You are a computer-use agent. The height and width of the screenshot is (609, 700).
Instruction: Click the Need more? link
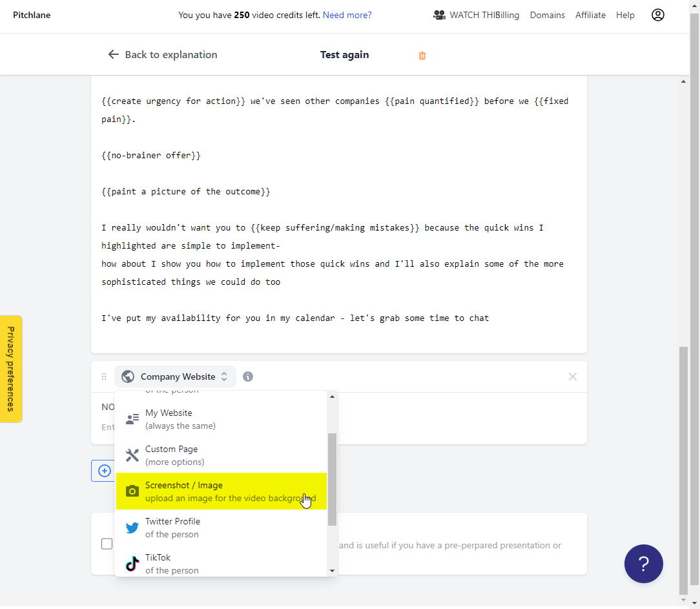347,15
